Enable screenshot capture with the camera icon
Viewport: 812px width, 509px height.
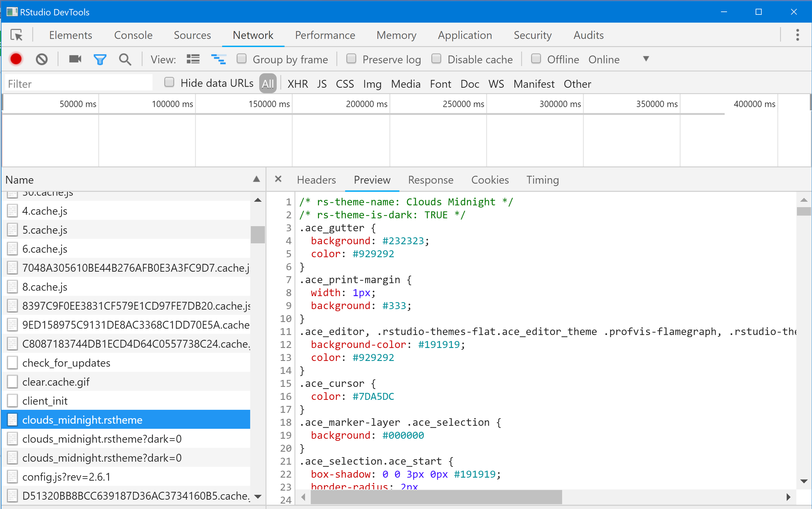point(74,59)
